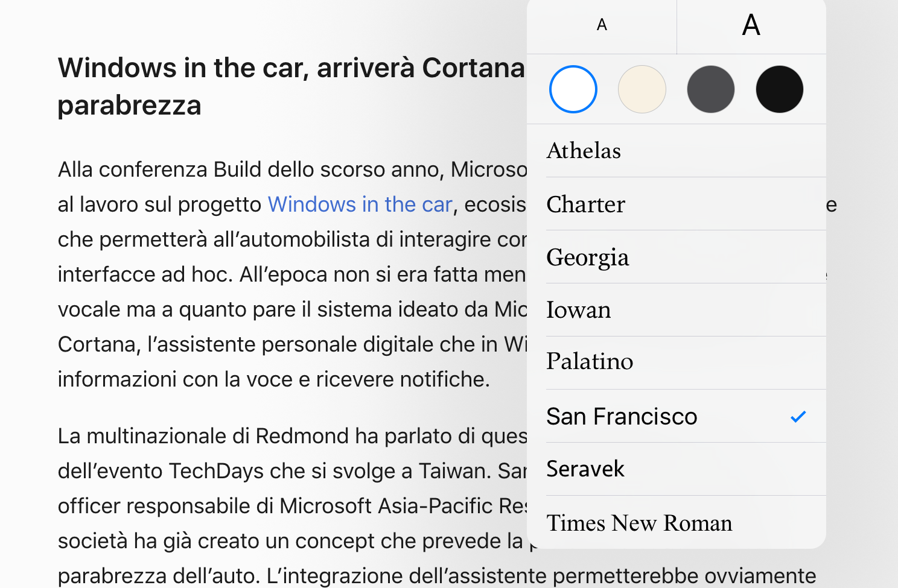Decrease text size with small A
Screen dimensions: 898x588
coord(602,25)
